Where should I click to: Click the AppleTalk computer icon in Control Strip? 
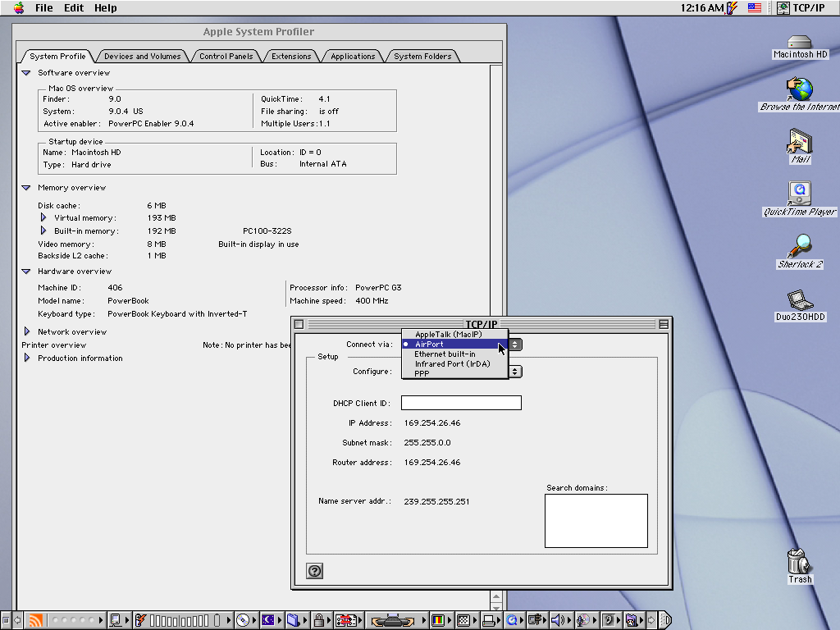[115, 620]
